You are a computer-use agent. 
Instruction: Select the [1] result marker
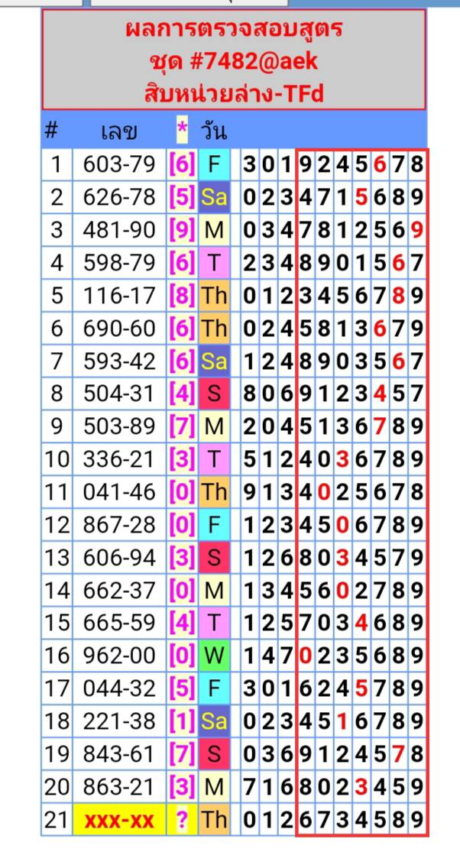[x=182, y=722]
